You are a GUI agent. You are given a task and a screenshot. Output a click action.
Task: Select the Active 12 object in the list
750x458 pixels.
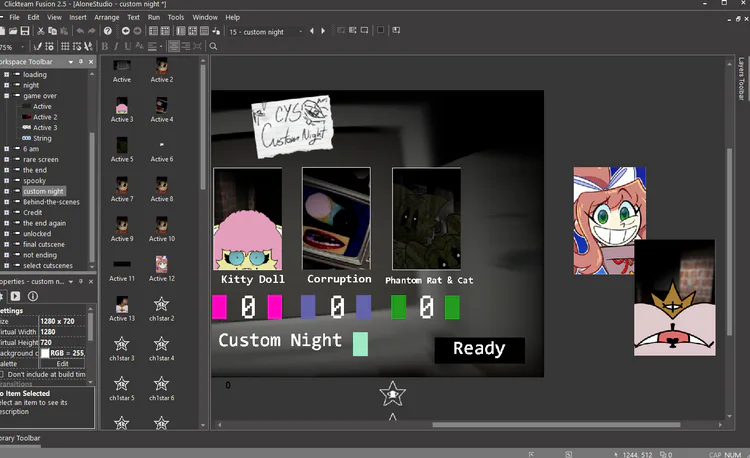(162, 269)
